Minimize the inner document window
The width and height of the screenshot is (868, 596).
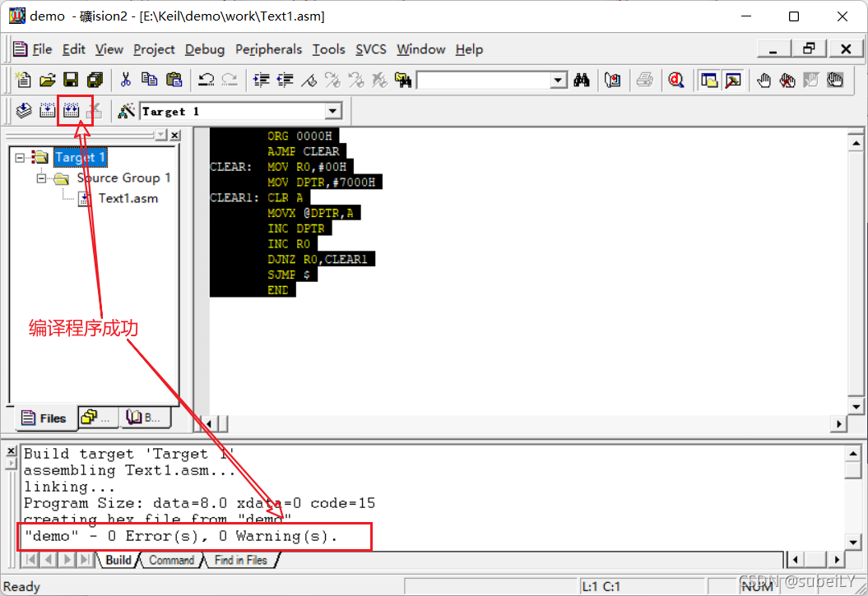(773, 49)
